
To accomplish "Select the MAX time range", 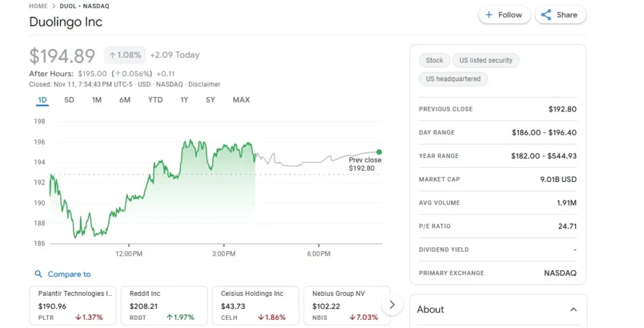I will [241, 99].
